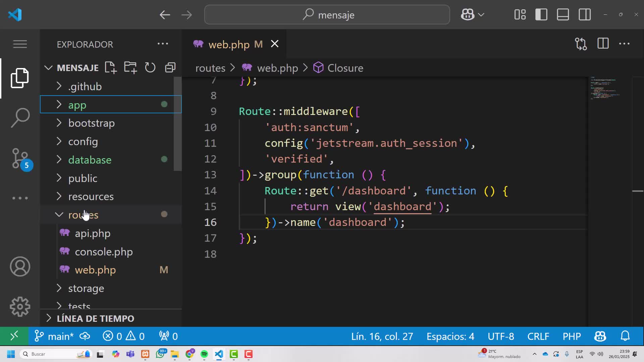Viewport: 644px width, 362px height.
Task: Select the web.php editor tab
Action: point(229,44)
